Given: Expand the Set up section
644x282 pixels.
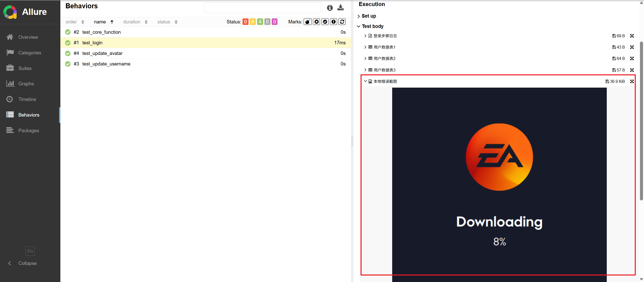Looking at the screenshot, I should [x=367, y=16].
